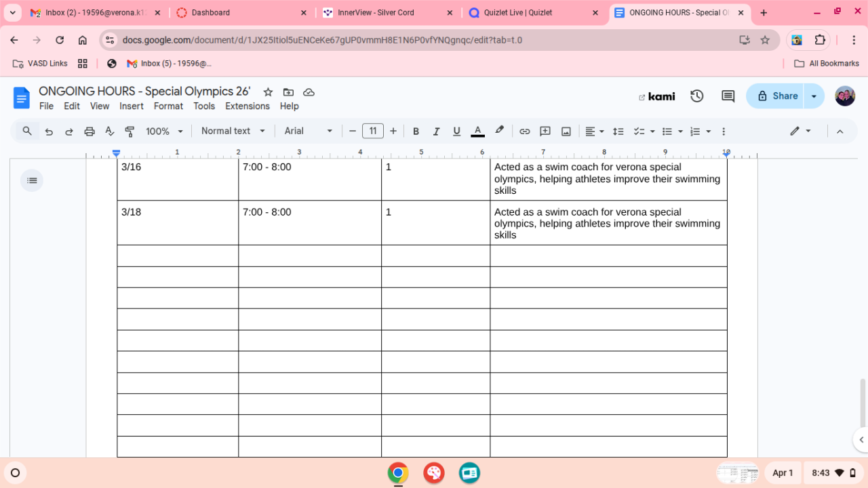Open the Google account avatar
Viewport: 868px width, 488px height.
tap(845, 96)
